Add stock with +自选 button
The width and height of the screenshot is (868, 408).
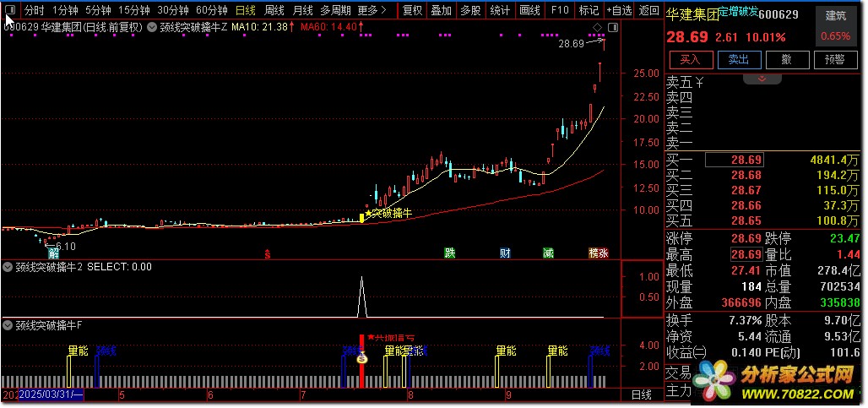(618, 10)
